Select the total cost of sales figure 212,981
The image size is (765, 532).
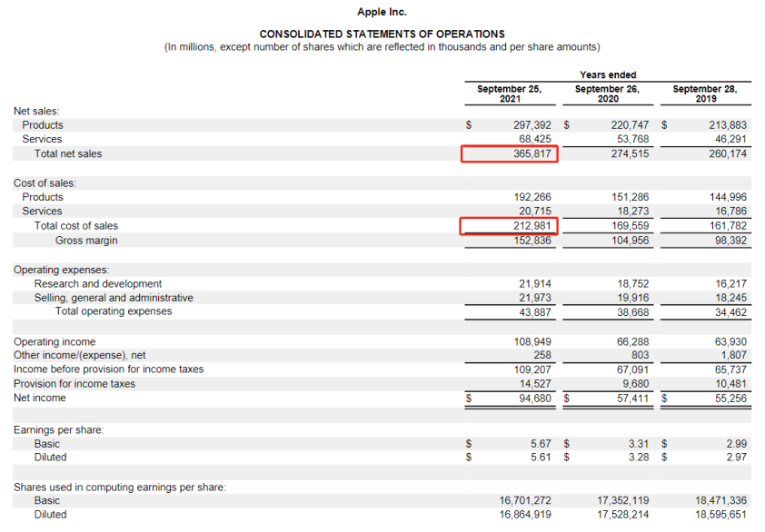coord(532,226)
